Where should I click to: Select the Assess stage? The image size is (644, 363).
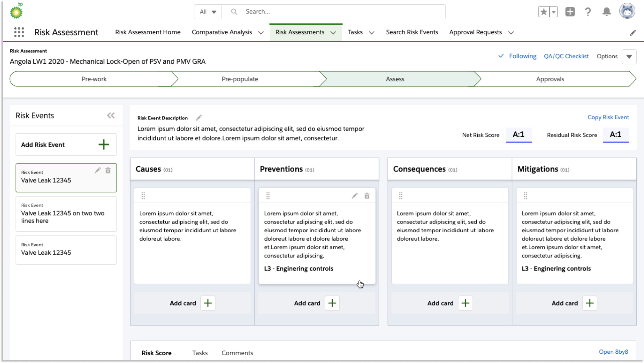point(395,79)
